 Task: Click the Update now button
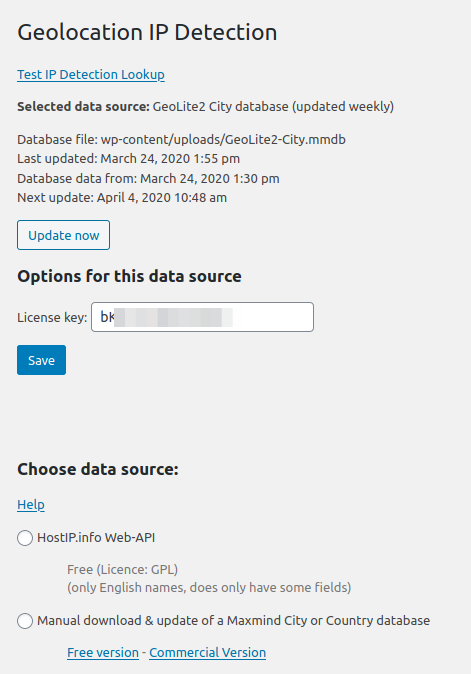64,235
